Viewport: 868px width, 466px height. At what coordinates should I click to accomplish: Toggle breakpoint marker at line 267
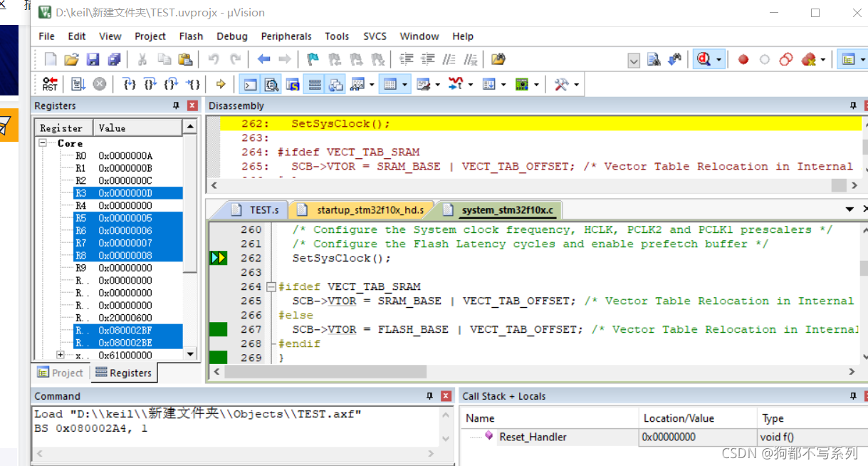pos(219,329)
